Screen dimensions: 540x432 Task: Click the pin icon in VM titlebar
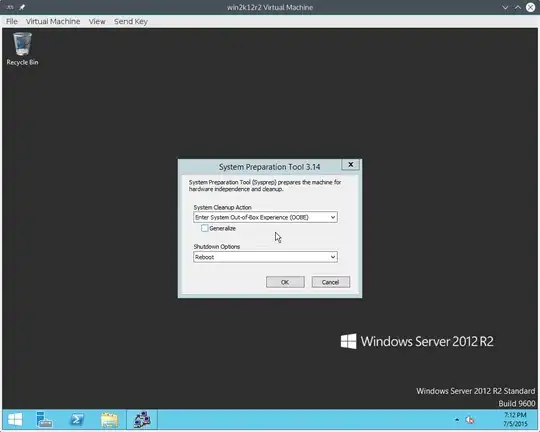pos(22,7)
